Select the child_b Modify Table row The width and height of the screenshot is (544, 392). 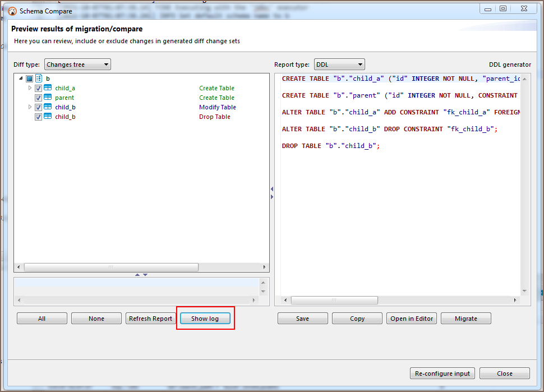tap(65, 107)
